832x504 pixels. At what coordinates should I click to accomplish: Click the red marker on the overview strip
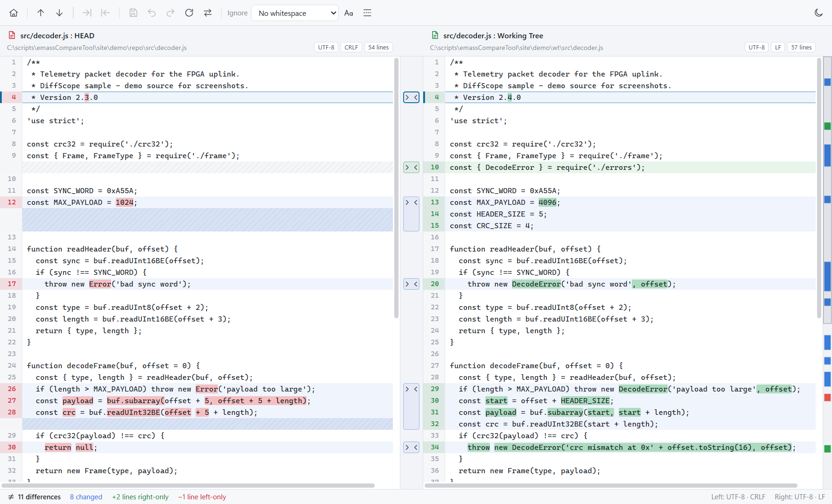click(827, 398)
